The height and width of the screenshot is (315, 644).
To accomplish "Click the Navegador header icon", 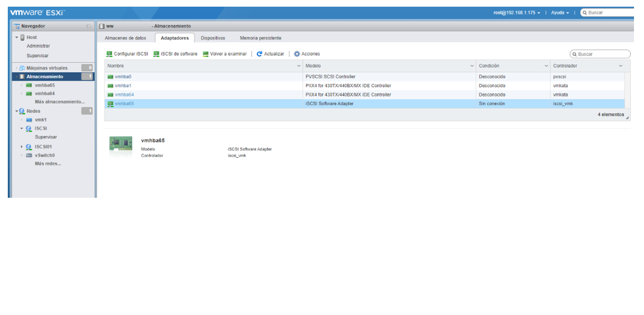I will (x=17, y=26).
